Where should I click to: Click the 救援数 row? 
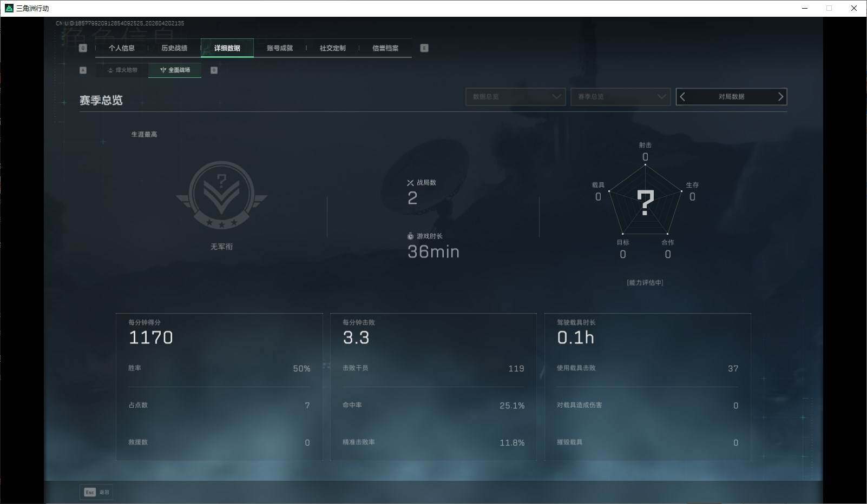219,442
